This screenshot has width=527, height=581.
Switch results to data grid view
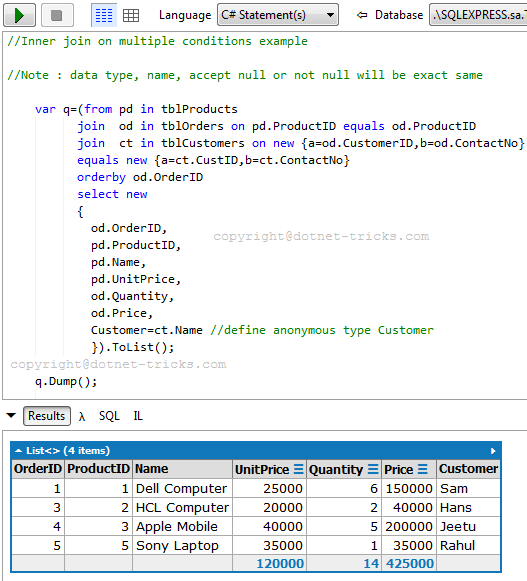point(131,15)
